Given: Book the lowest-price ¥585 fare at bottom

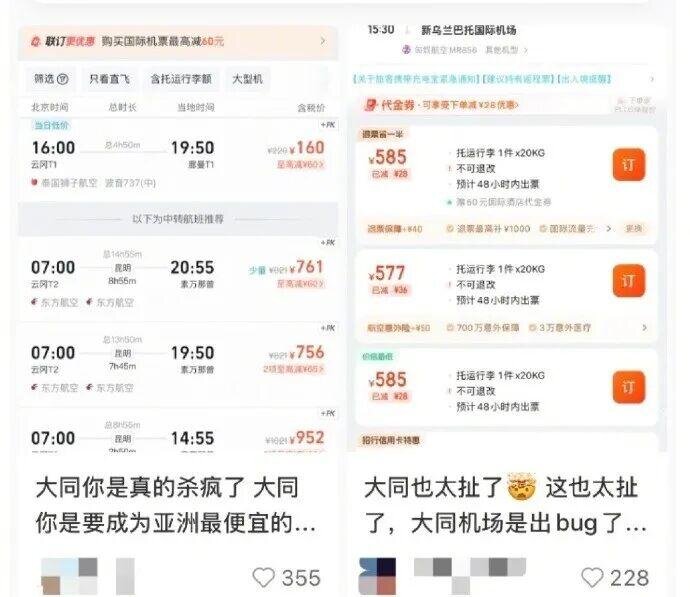Looking at the screenshot, I should 629,388.
